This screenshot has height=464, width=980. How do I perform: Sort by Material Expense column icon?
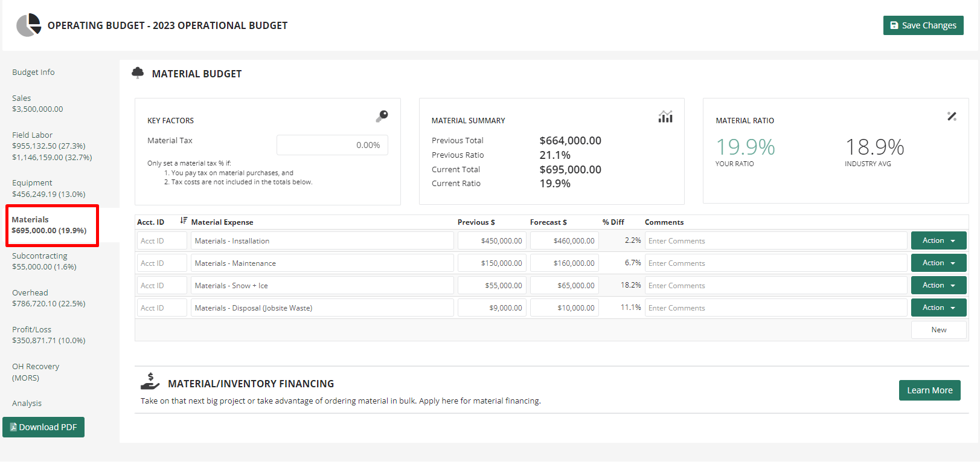coord(184,221)
